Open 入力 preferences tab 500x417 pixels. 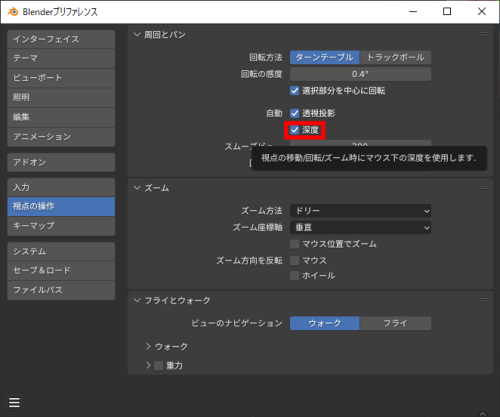click(x=61, y=187)
